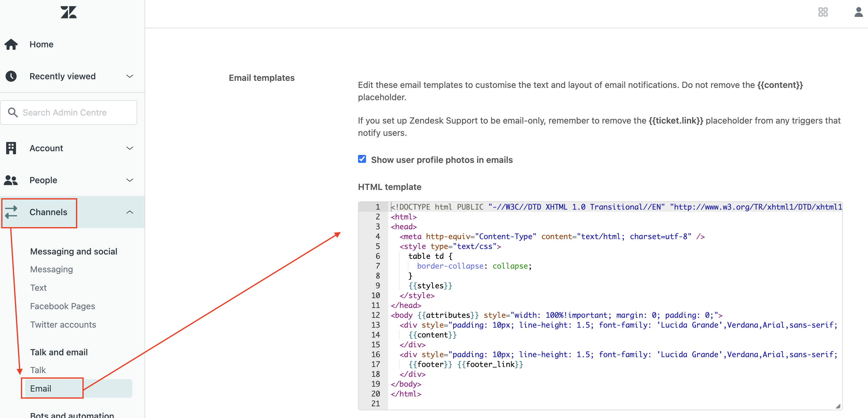
Task: Expand the Recently viewed chevron
Action: (130, 76)
